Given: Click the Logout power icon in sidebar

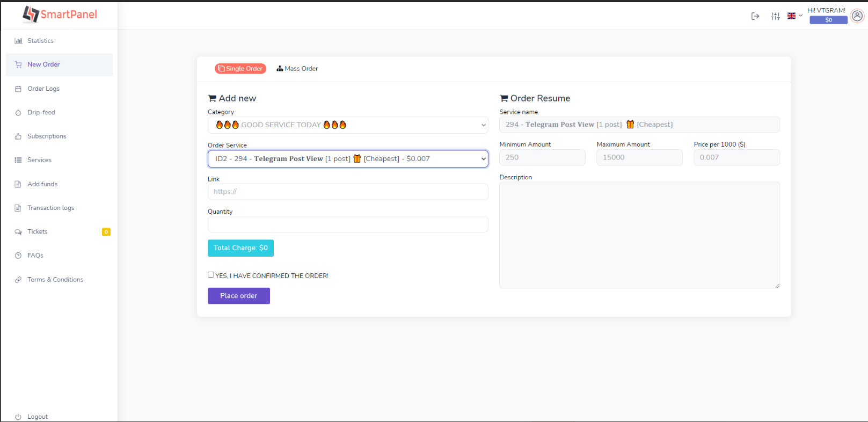Looking at the screenshot, I should point(18,417).
